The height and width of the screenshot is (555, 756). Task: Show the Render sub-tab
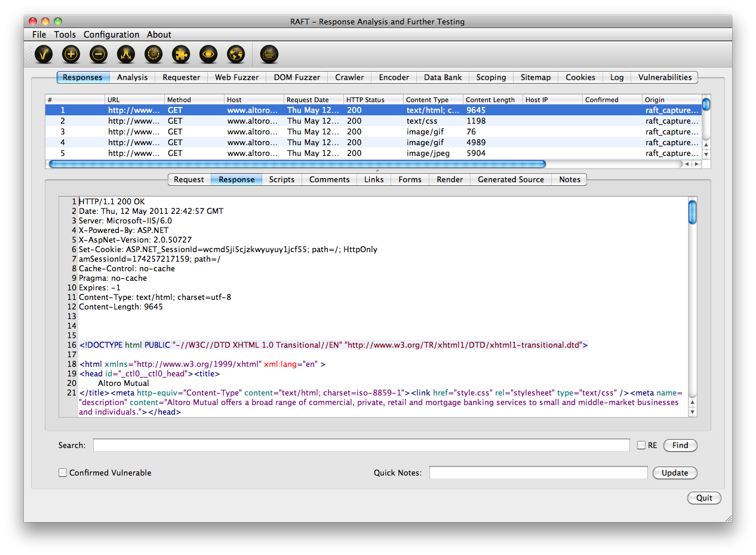pyautogui.click(x=450, y=179)
